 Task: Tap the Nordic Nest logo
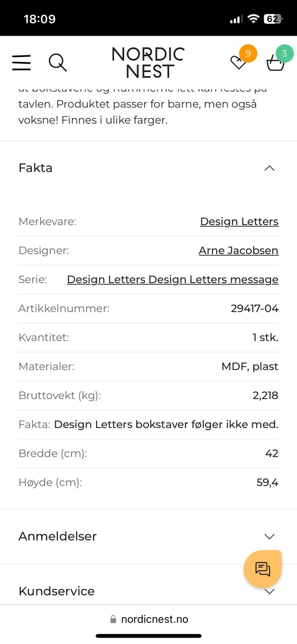[148, 63]
